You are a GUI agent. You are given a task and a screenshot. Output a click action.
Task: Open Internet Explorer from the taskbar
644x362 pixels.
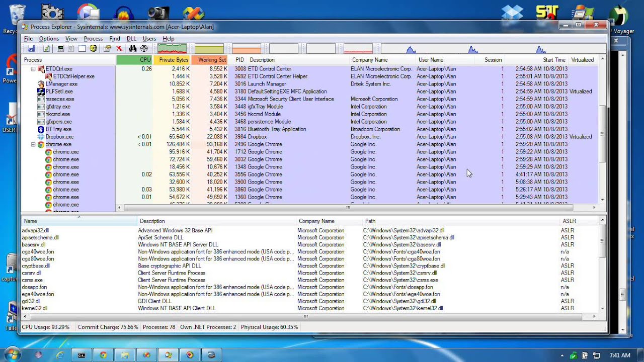click(x=60, y=355)
